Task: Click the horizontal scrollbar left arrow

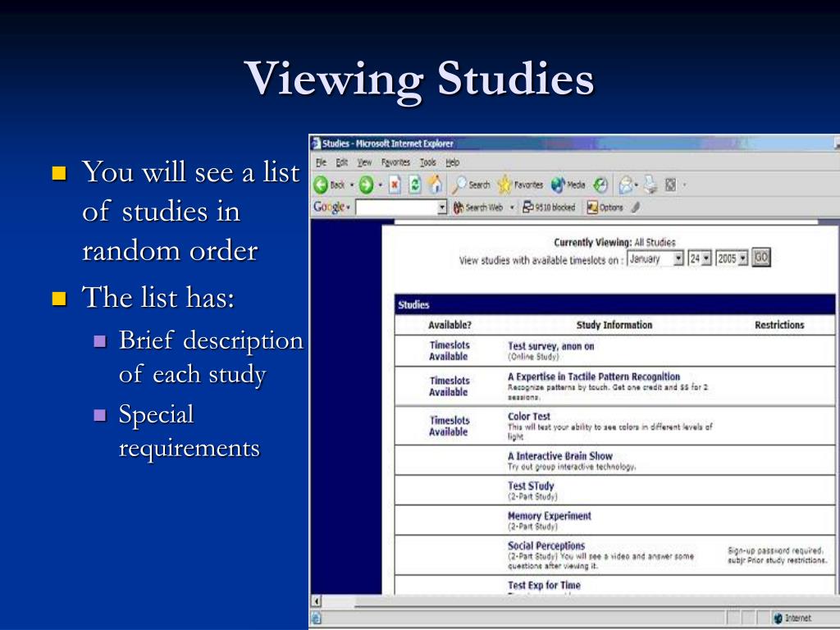Action: point(316,601)
